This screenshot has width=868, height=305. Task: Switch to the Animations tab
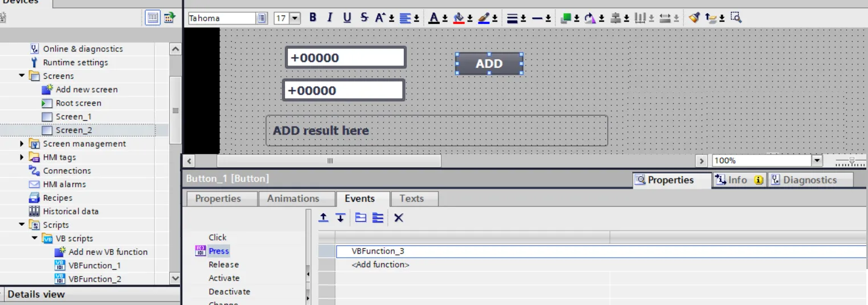click(293, 198)
